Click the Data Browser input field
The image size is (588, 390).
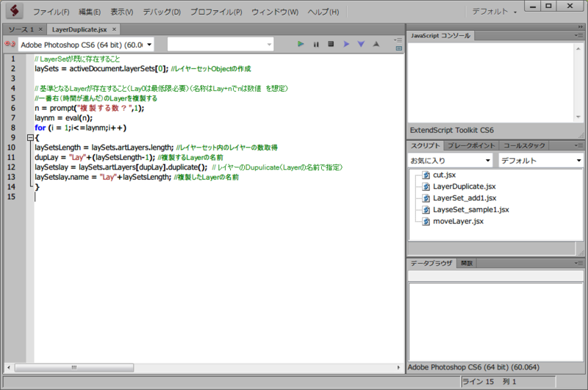495,275
